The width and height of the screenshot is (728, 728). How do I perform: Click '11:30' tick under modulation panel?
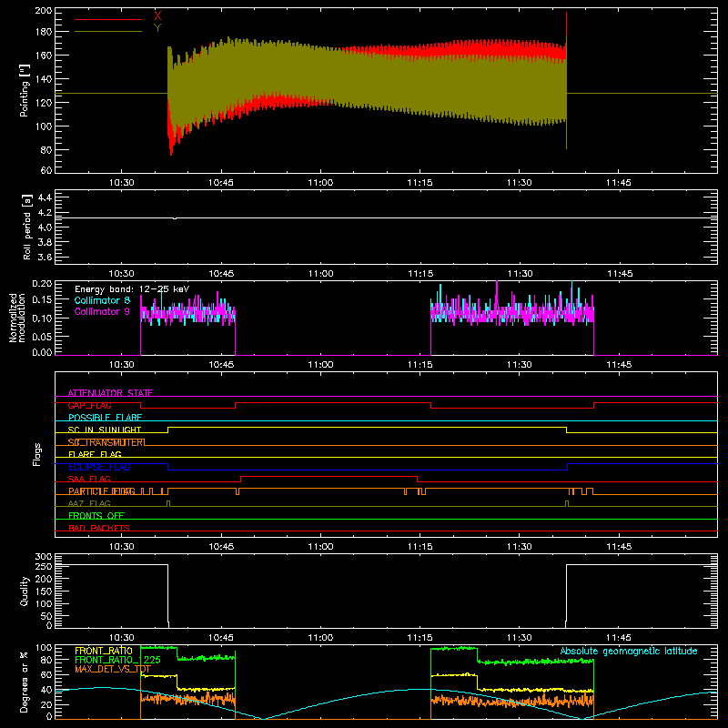[x=519, y=365]
